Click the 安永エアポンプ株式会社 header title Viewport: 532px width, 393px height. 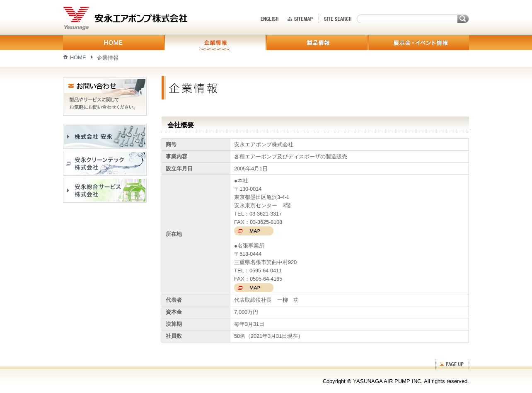point(141,18)
